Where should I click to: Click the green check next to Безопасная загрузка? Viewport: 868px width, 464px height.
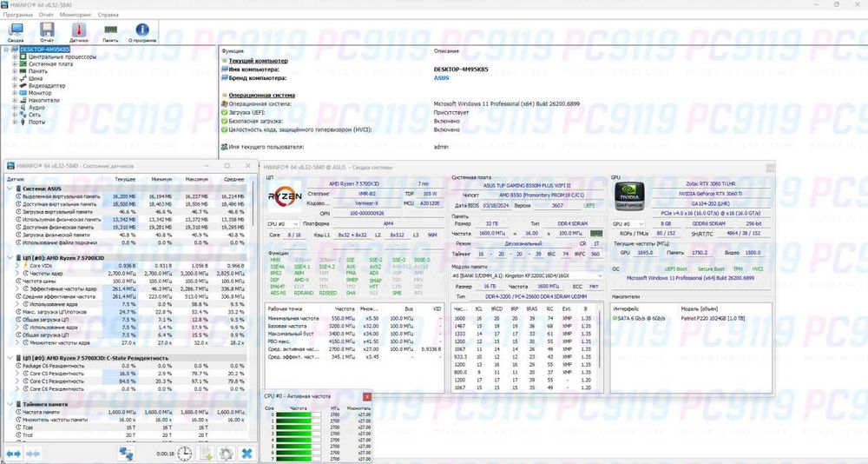point(224,121)
